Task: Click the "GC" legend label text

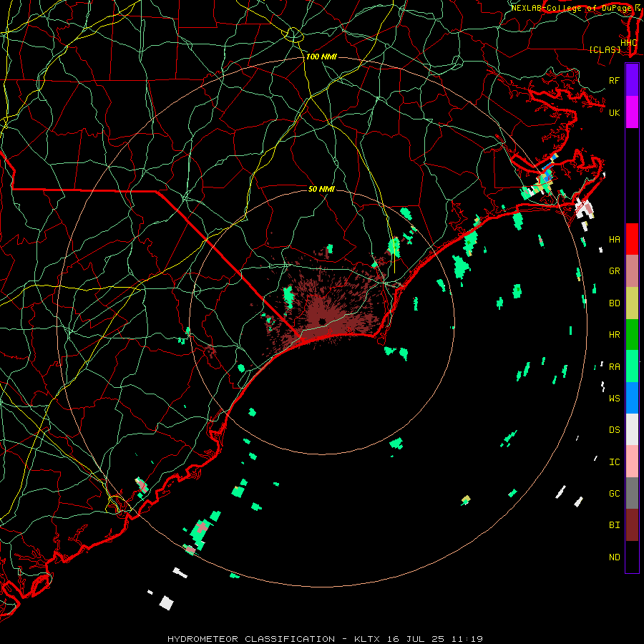Action: pos(614,493)
